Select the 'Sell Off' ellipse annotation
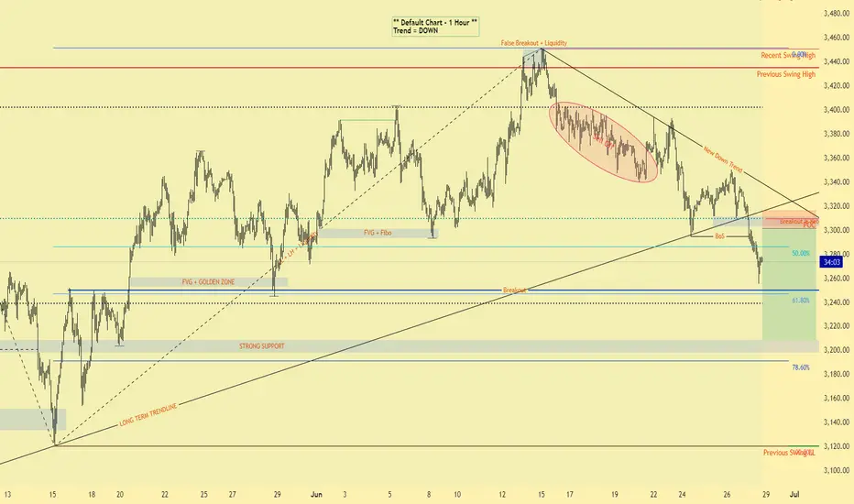The height and width of the screenshot is (504, 854). click(603, 142)
